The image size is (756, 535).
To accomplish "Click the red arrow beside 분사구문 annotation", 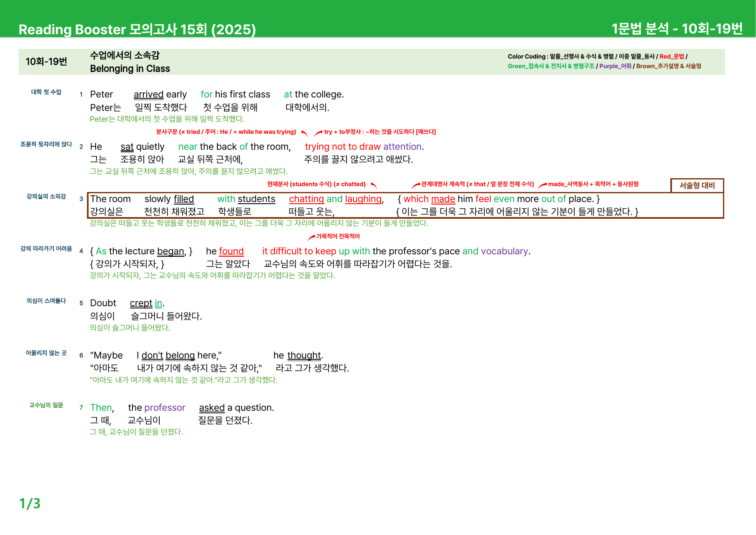I will coord(304,133).
